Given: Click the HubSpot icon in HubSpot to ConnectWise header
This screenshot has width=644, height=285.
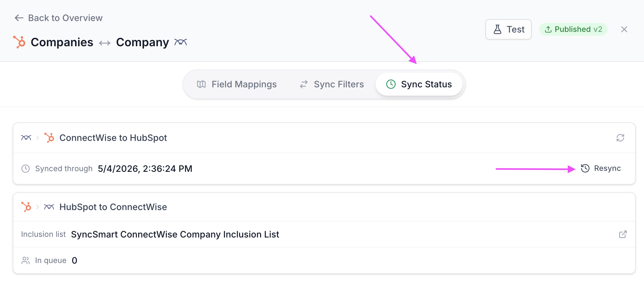Looking at the screenshot, I should pyautogui.click(x=26, y=207).
